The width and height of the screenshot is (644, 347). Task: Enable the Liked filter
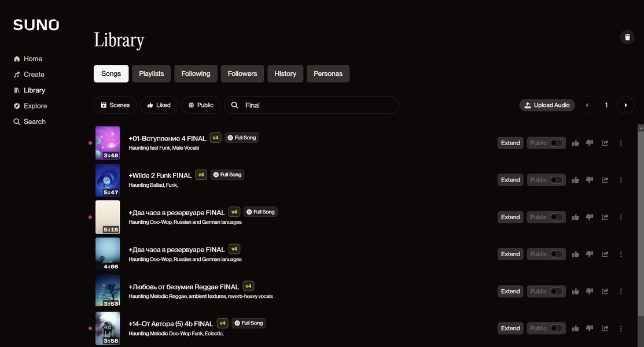(159, 105)
